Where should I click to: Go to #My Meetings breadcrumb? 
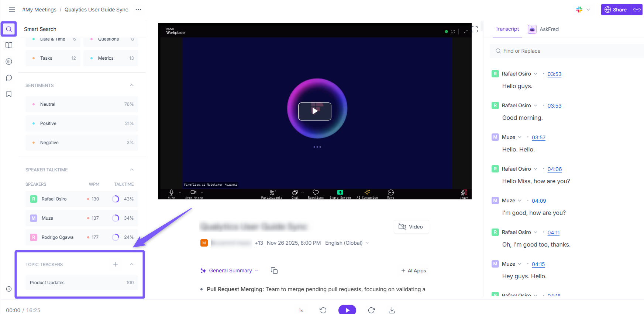pyautogui.click(x=39, y=10)
